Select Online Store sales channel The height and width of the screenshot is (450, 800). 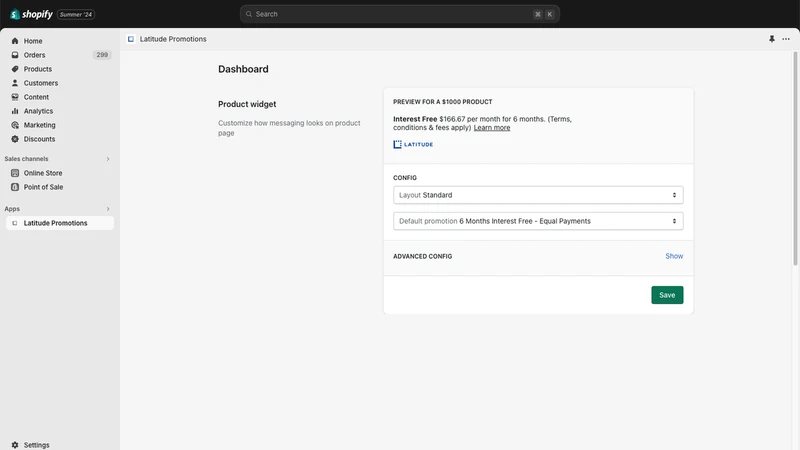[x=43, y=173]
